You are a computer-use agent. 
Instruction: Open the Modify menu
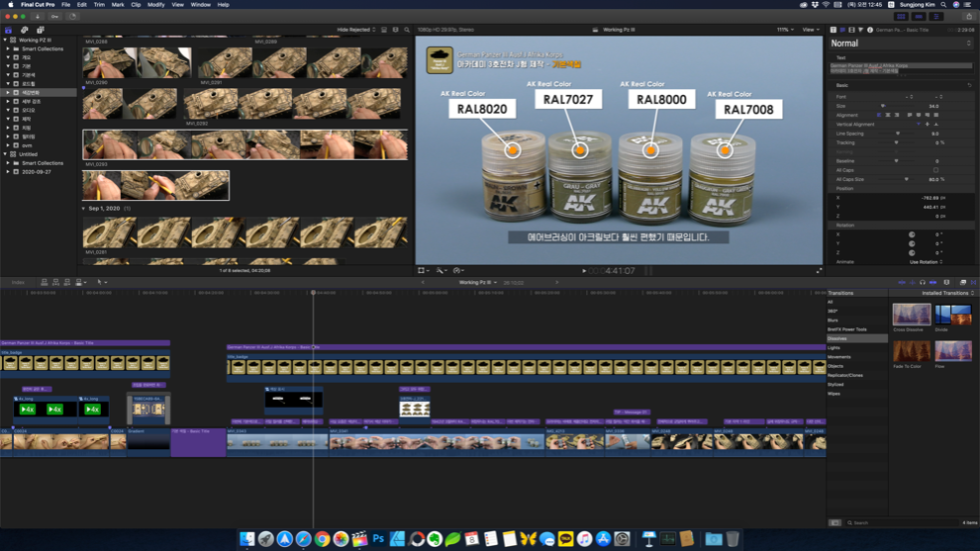(156, 5)
